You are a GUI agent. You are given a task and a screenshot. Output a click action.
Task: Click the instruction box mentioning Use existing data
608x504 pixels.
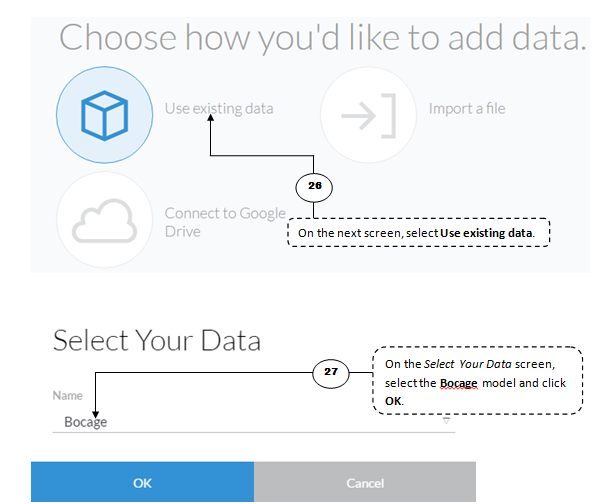click(419, 232)
